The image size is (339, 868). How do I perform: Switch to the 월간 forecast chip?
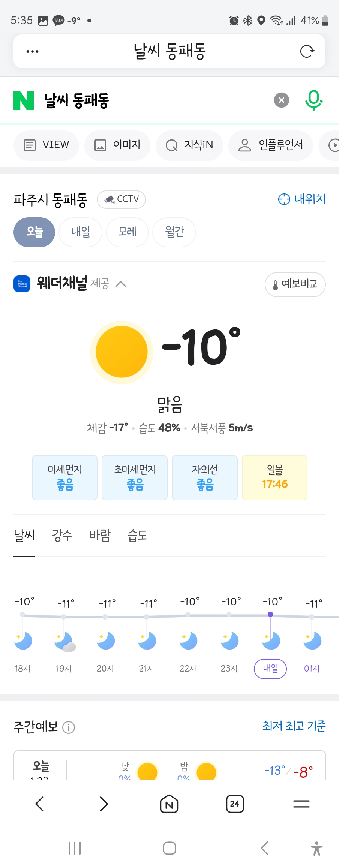point(174,232)
